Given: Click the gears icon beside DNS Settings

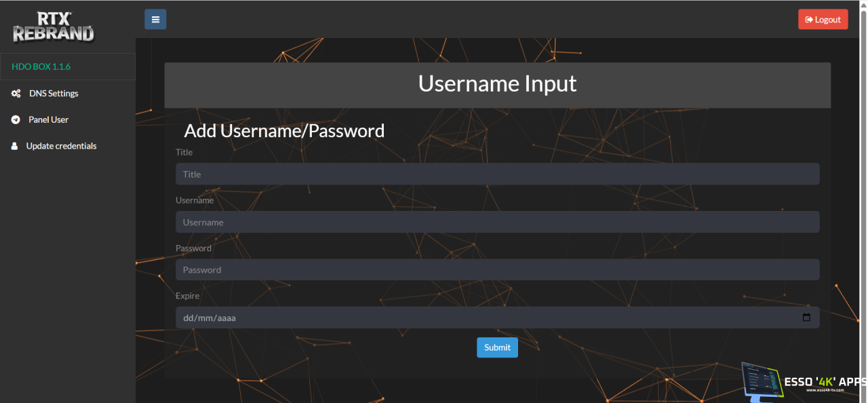Looking at the screenshot, I should tap(16, 94).
